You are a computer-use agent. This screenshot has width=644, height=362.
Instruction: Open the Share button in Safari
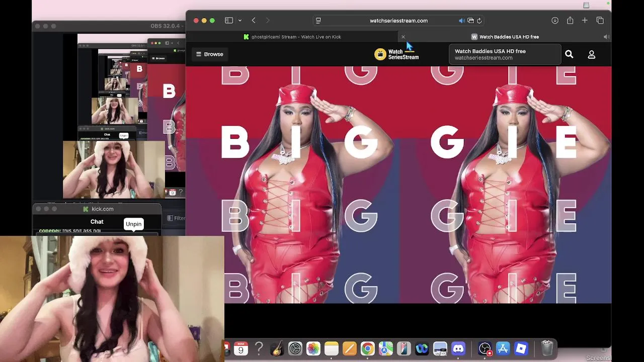pos(570,21)
